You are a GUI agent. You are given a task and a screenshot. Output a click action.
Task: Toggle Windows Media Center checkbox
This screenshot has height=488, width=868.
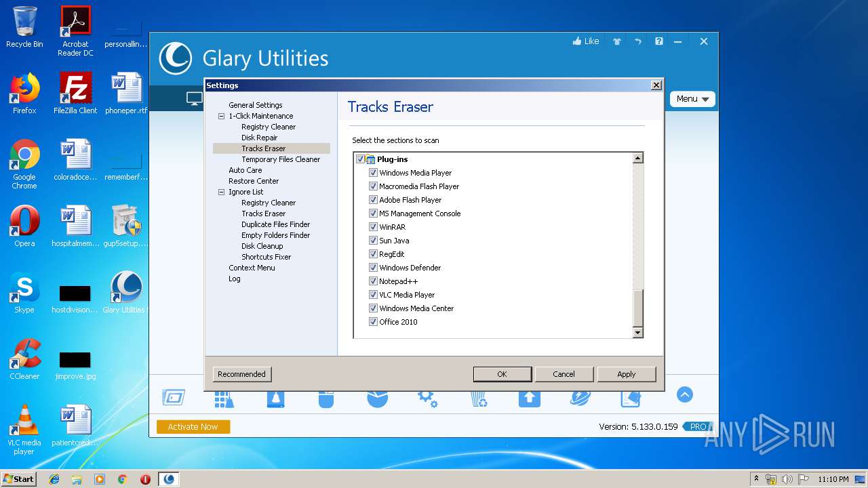click(373, 308)
